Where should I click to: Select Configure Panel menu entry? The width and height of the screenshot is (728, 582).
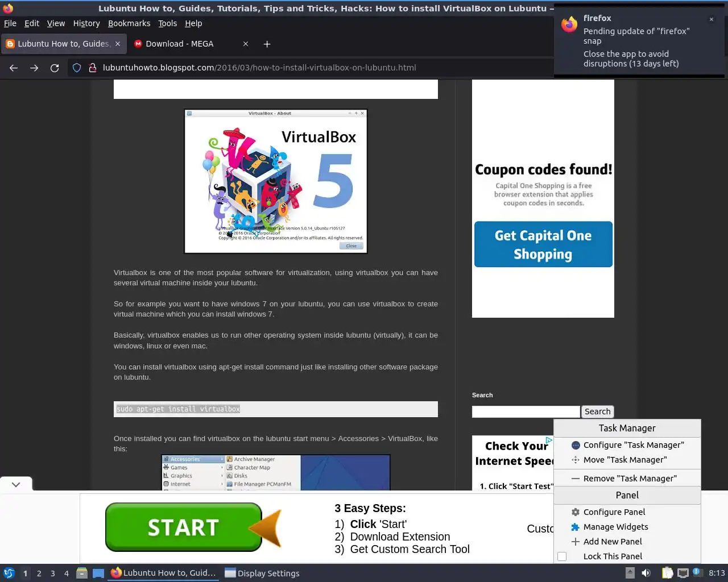(x=627, y=512)
